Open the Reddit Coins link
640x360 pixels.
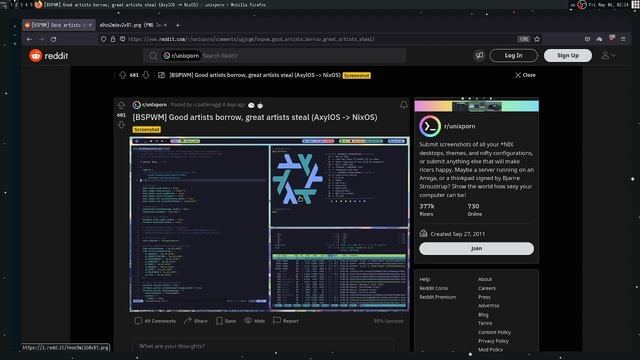433,288
